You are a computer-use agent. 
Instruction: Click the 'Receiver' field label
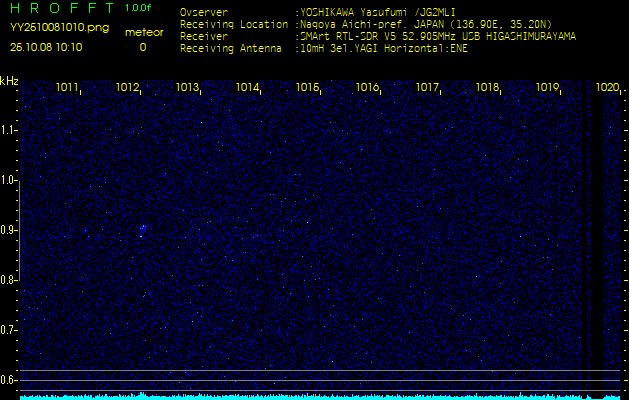coord(204,37)
